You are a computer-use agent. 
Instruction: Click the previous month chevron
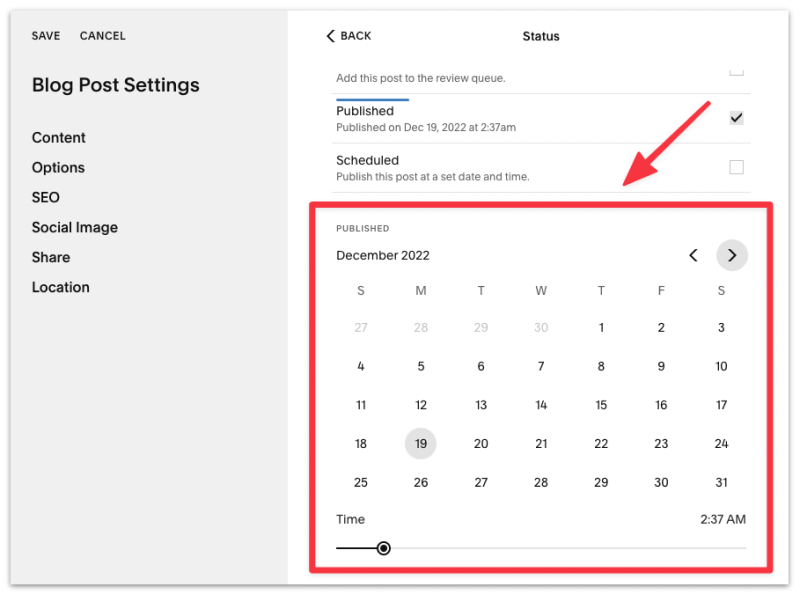click(694, 255)
